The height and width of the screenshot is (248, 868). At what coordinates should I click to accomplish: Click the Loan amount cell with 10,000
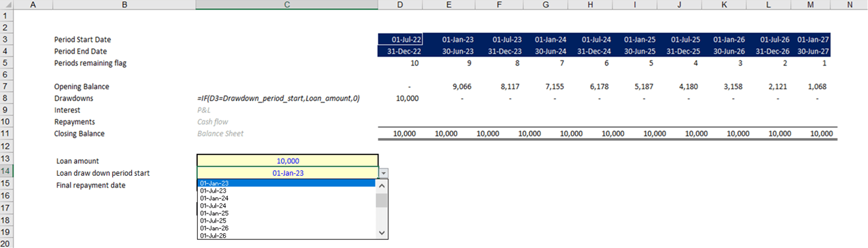tap(287, 160)
